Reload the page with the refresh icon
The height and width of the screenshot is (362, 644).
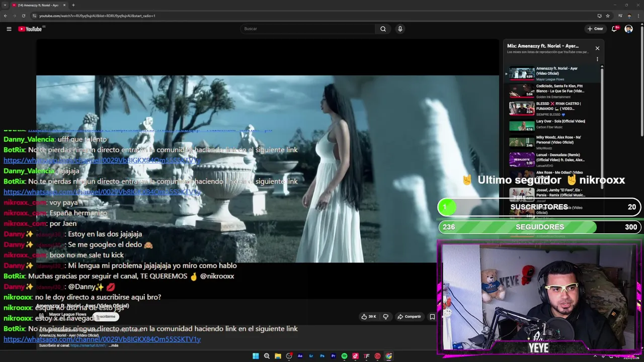click(24, 16)
